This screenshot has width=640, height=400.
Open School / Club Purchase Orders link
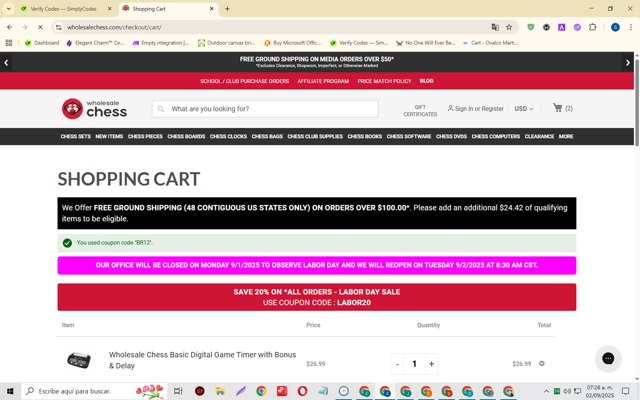[244, 81]
